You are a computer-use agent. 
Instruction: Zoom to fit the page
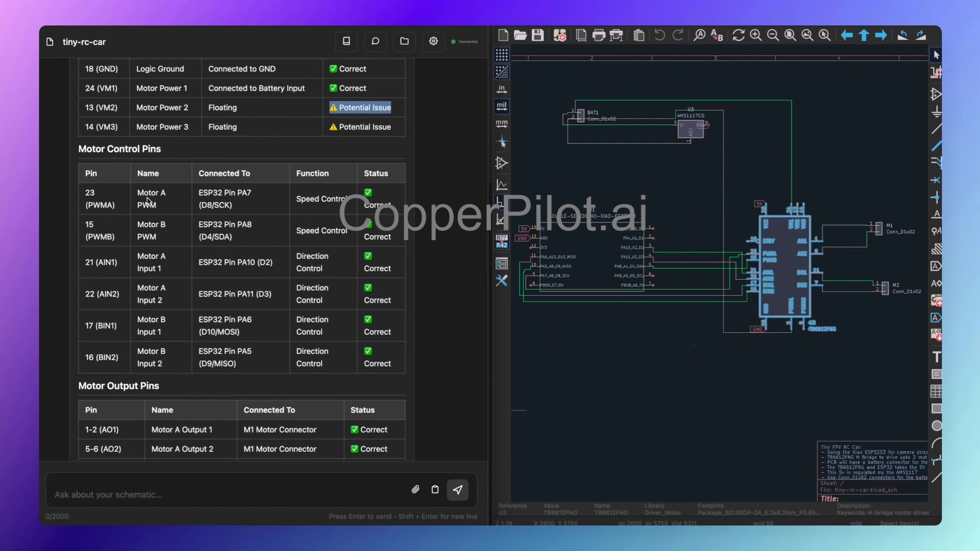(790, 35)
